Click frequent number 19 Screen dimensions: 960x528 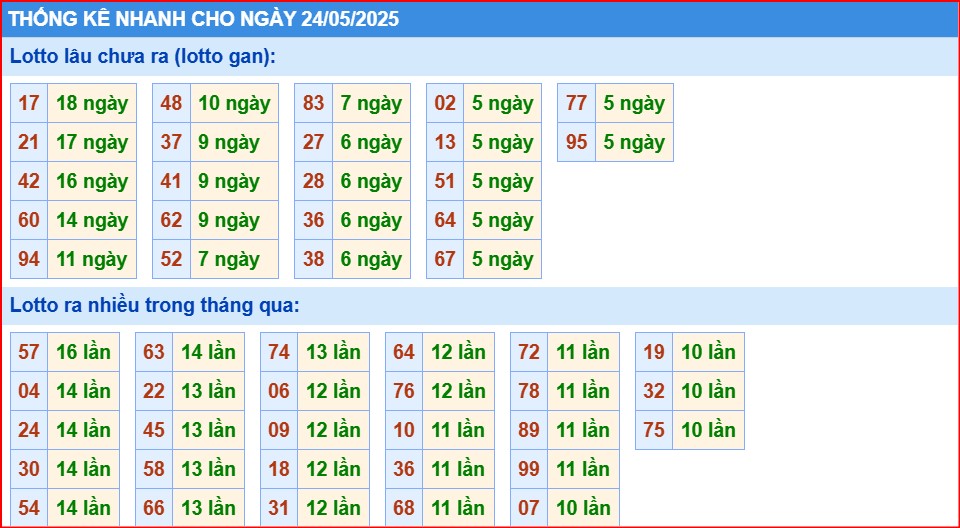(654, 352)
